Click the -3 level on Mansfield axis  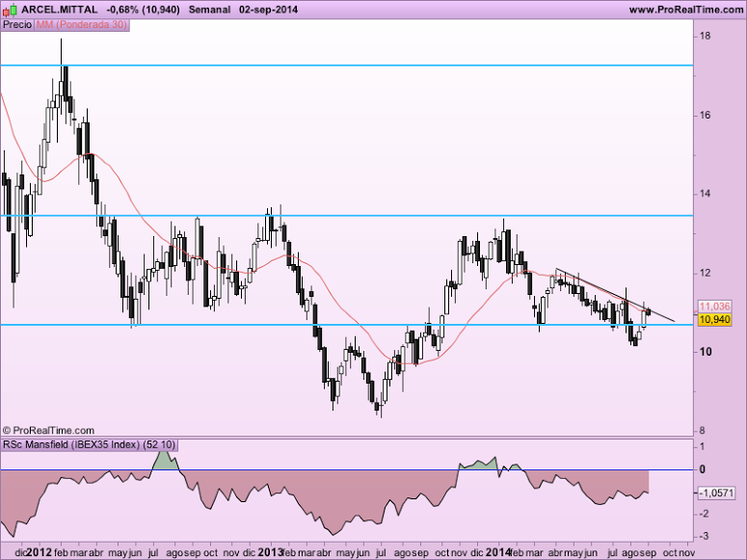(703, 537)
